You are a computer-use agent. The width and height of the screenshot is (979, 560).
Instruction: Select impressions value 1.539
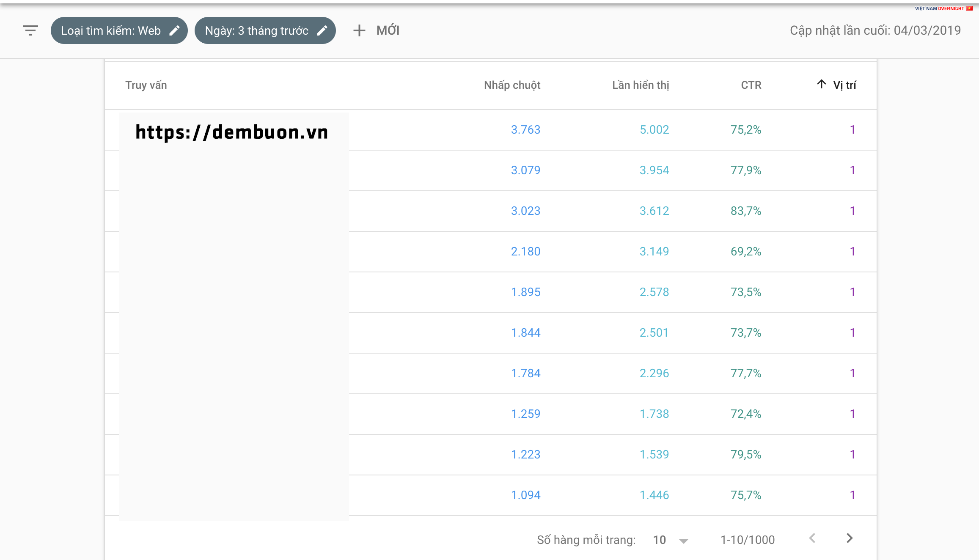tap(654, 454)
